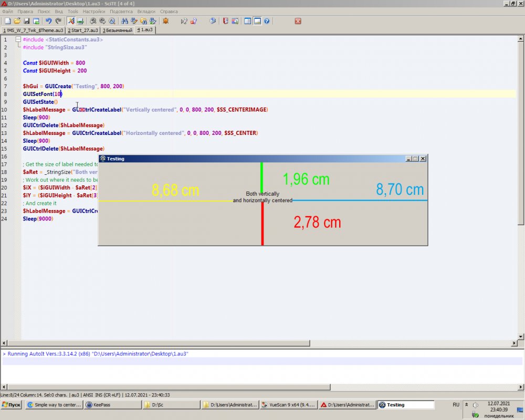525x420 pixels.
Task: Click the find next toolbar icon
Action: click(134, 21)
